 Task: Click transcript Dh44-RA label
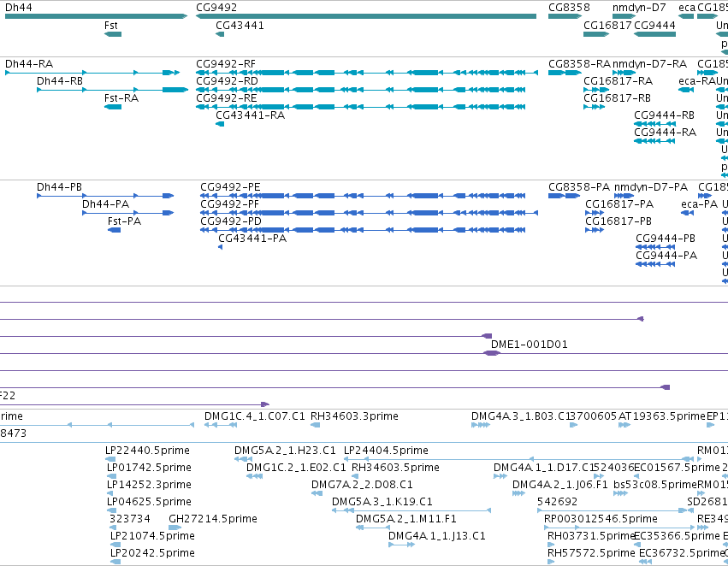click(x=29, y=64)
